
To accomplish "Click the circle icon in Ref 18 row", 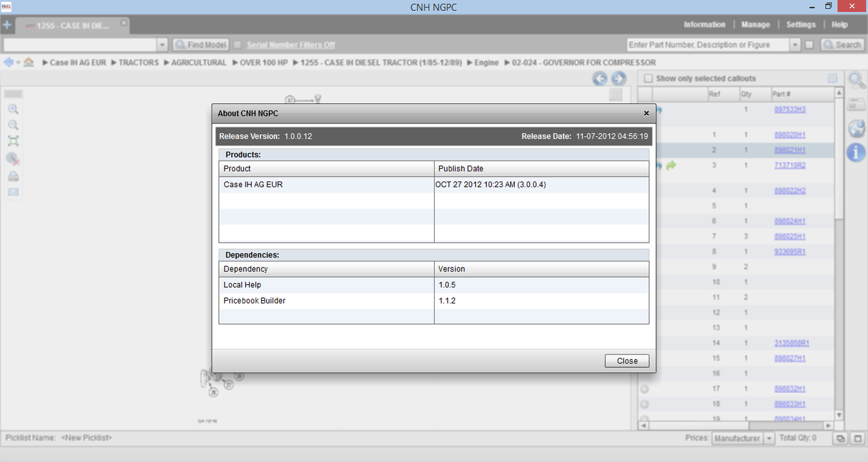I will coord(644,404).
